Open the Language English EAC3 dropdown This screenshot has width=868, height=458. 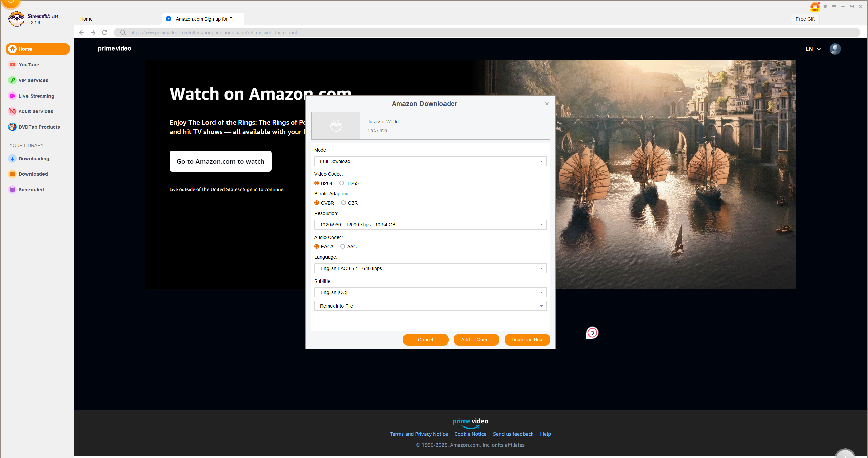pos(430,268)
